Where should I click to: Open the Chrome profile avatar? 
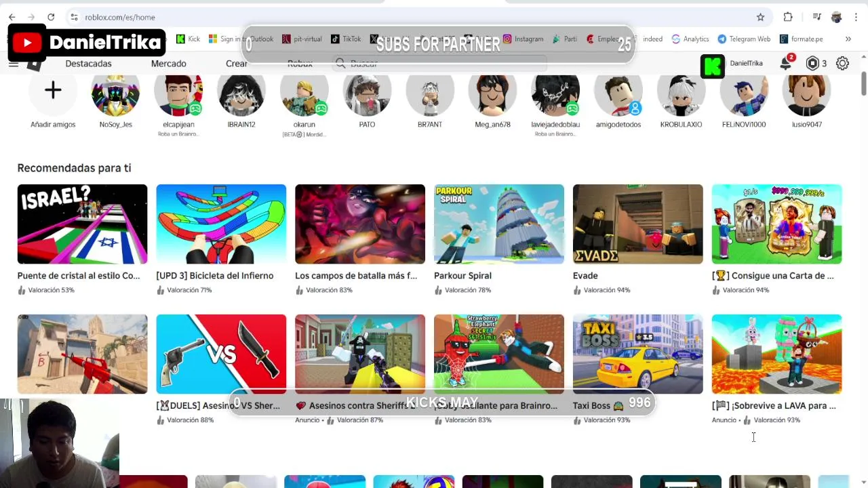pyautogui.click(x=836, y=17)
